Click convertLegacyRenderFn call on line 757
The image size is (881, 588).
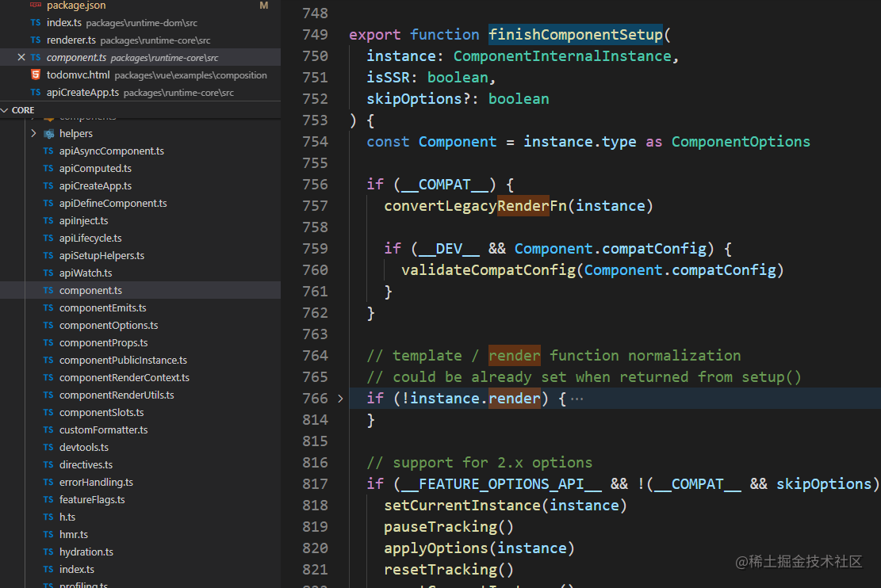pyautogui.click(x=475, y=206)
